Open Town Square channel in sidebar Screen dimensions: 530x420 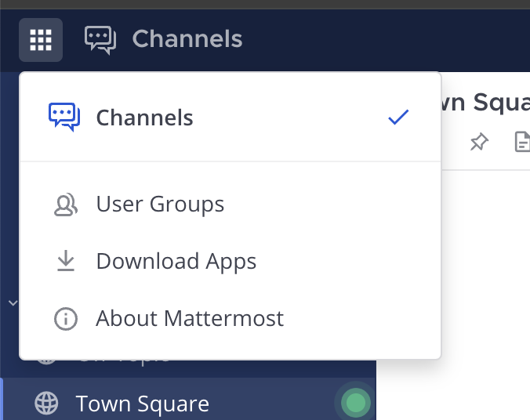pos(189,399)
